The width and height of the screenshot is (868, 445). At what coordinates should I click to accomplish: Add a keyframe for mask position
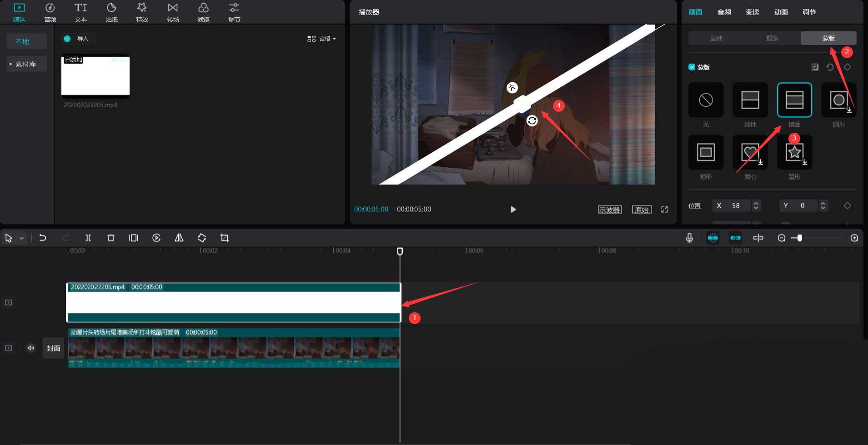point(847,205)
